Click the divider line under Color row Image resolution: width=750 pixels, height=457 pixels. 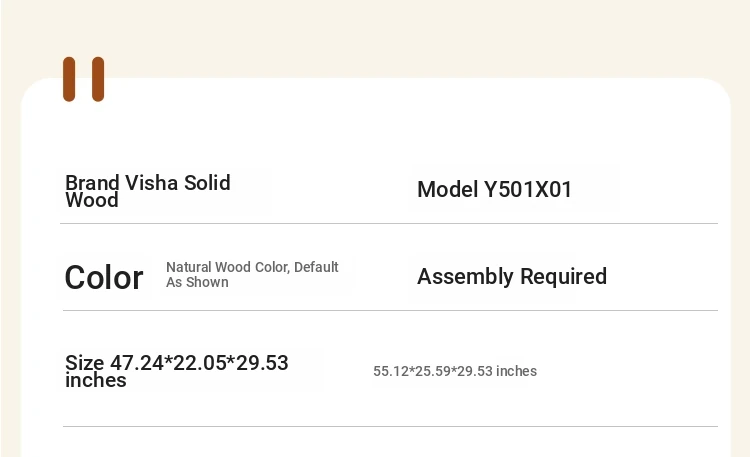coord(390,311)
